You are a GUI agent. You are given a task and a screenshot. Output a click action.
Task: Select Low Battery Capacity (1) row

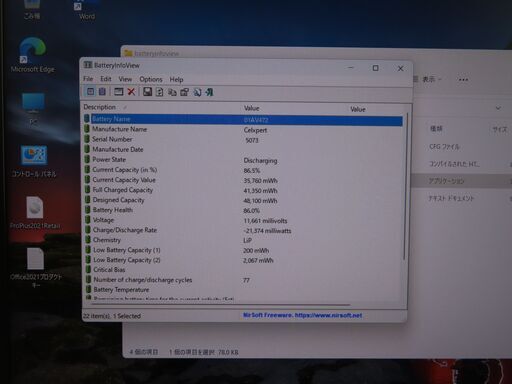click(x=243, y=250)
